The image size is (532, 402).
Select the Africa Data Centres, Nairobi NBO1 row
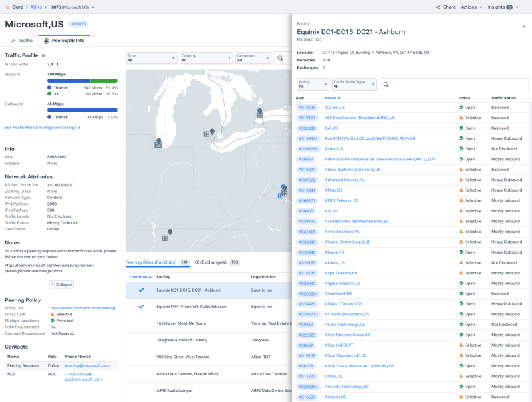pos(209,374)
